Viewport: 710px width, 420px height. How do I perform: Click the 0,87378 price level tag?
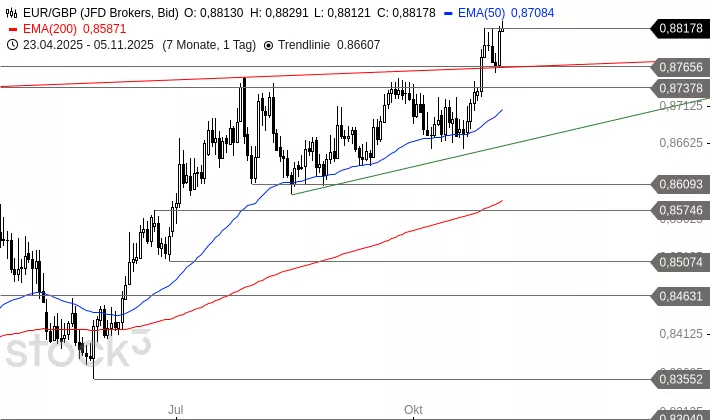pos(680,87)
